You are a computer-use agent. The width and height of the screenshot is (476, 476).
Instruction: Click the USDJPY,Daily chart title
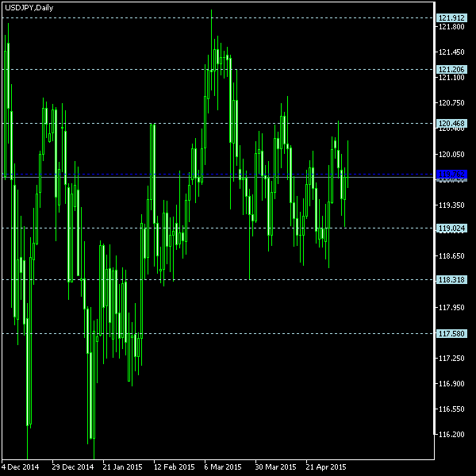coord(29,8)
